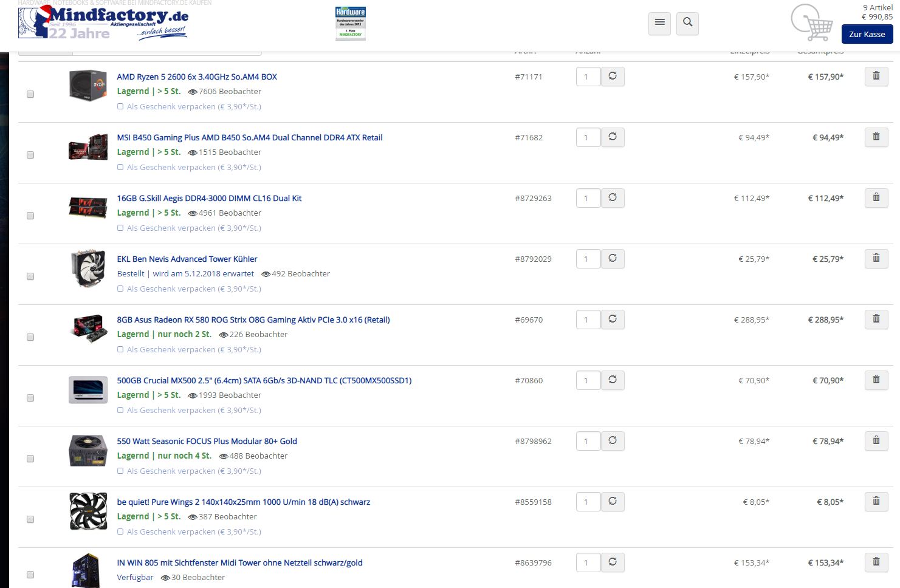Viewport: 900px width, 588px height.
Task: Open the Crucial MX500 SSD thumbnail
Action: click(88, 389)
